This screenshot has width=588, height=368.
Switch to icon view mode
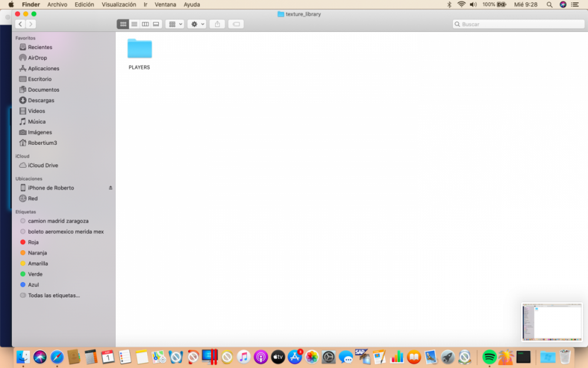123,24
